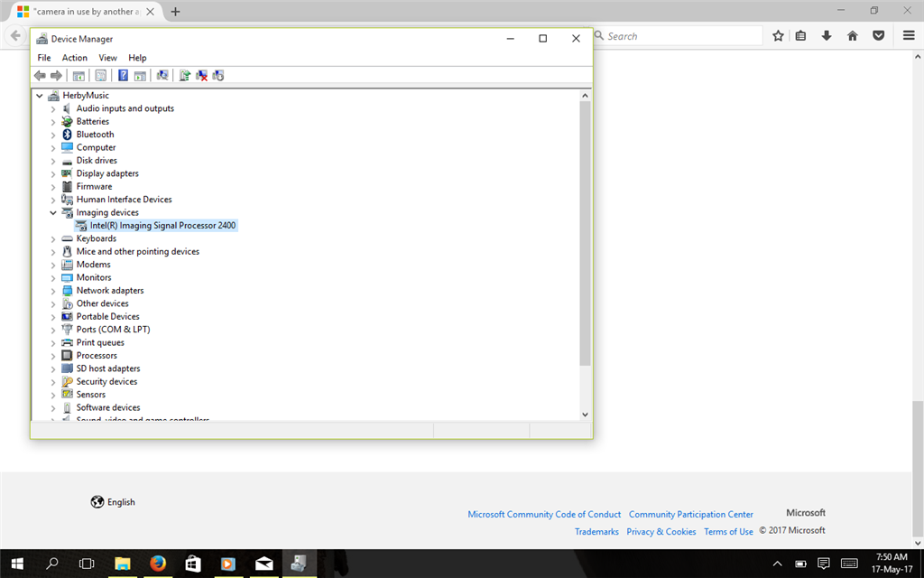Expand the Keyboards node

(53, 238)
